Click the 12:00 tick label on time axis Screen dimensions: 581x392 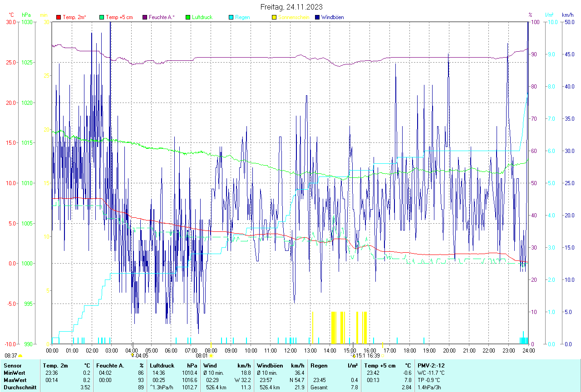point(290,350)
